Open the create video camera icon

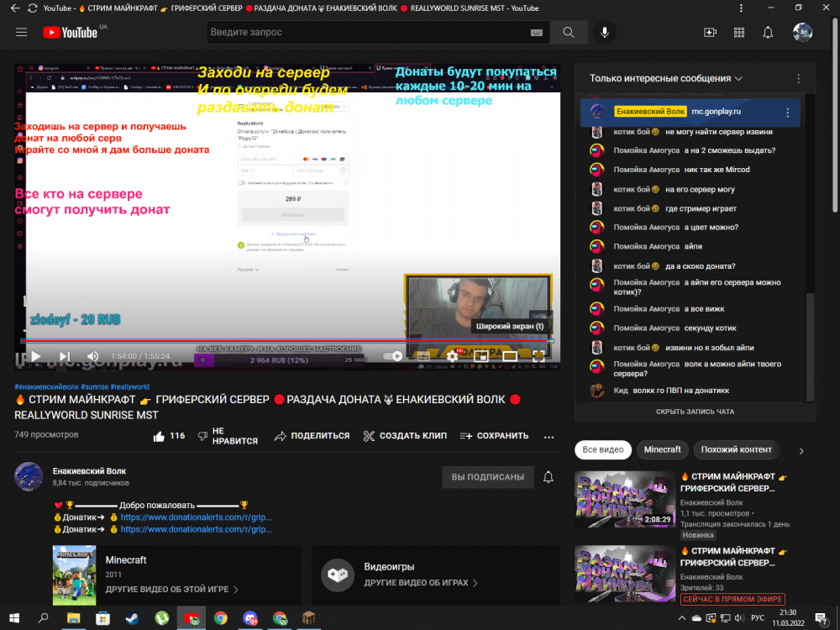(x=710, y=32)
